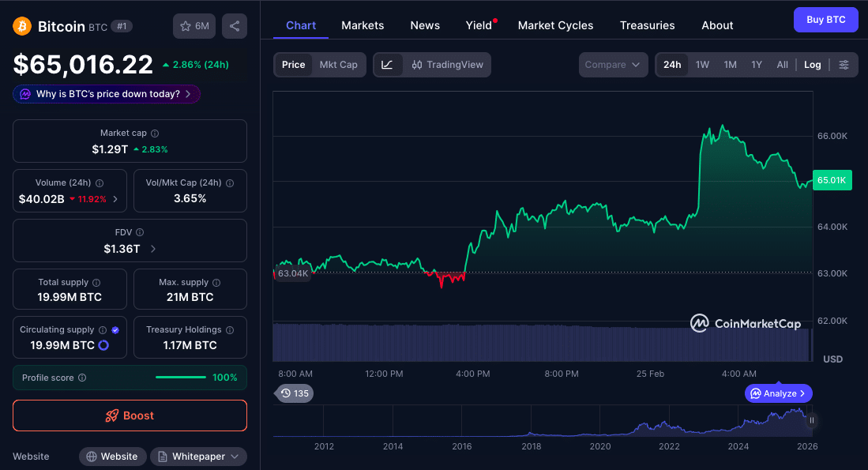868x470 pixels.
Task: Expand the Whitepaper dropdown
Action: tap(197, 456)
